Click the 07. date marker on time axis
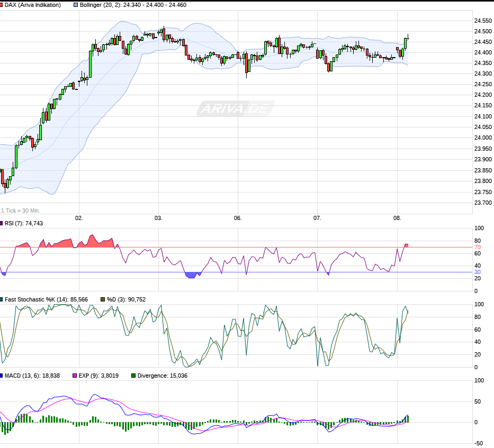The image size is (494, 448). [317, 218]
